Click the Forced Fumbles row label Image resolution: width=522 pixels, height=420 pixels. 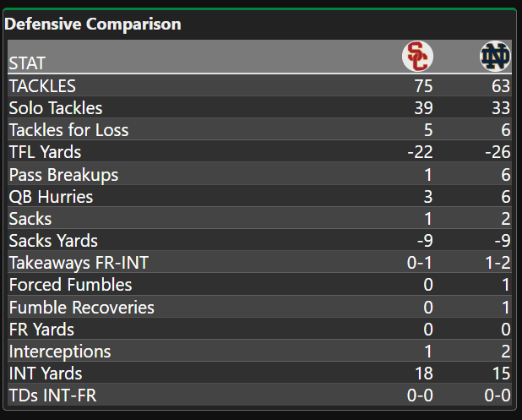click(70, 285)
